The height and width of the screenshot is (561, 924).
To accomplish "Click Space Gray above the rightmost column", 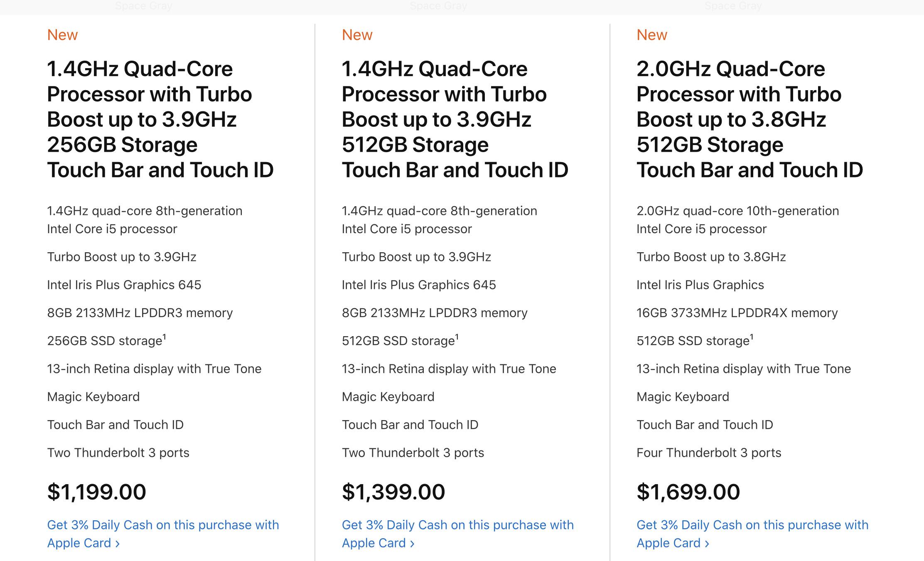I will click(x=733, y=6).
